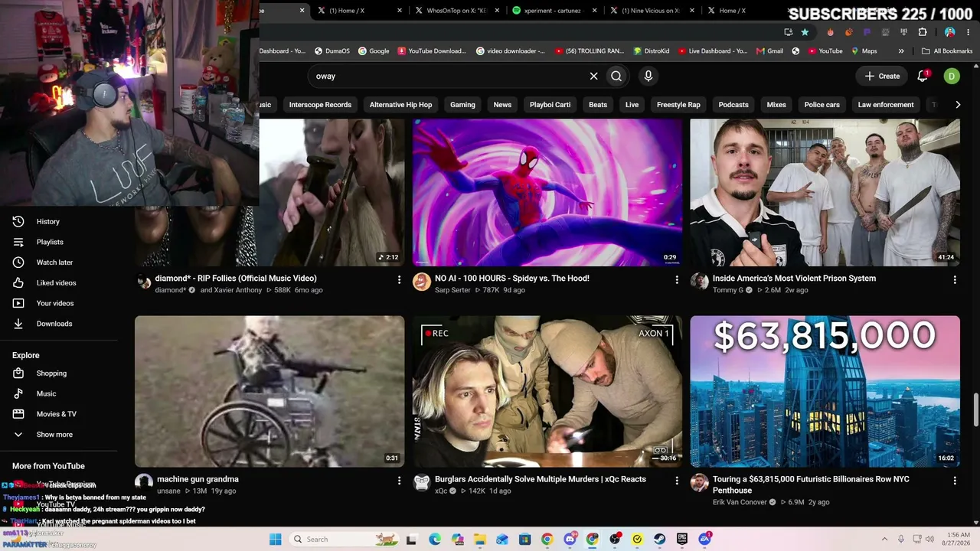Choose the Mixes filter chip
This screenshot has width=980, height=551.
776,105
